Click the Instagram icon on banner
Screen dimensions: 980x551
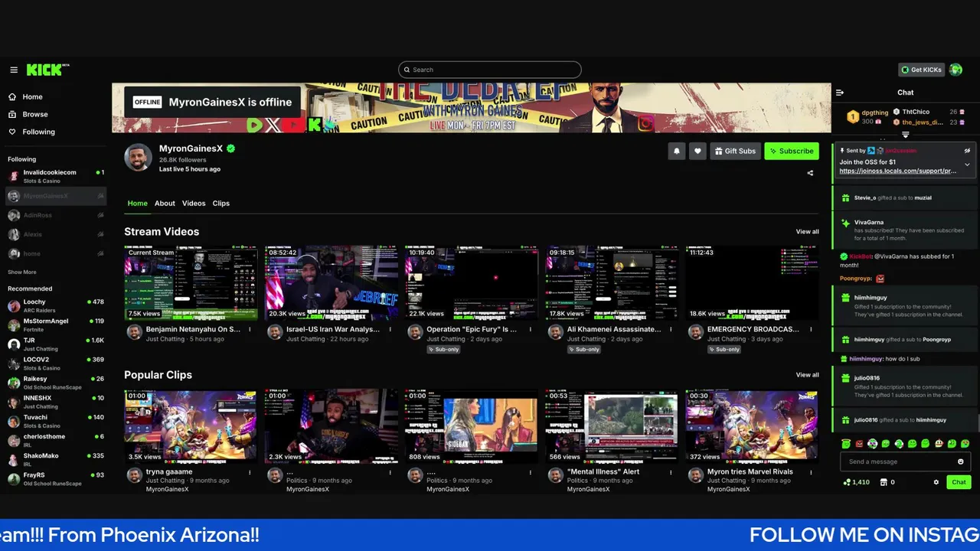(x=646, y=123)
